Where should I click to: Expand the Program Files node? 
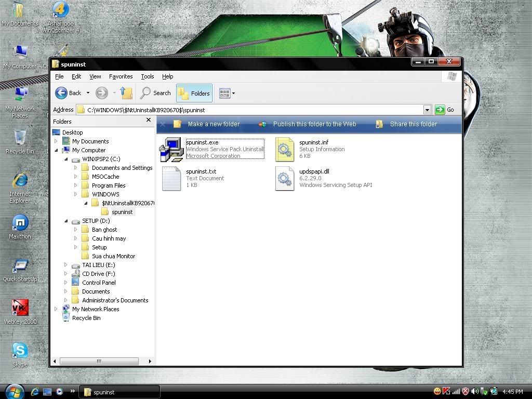point(75,185)
